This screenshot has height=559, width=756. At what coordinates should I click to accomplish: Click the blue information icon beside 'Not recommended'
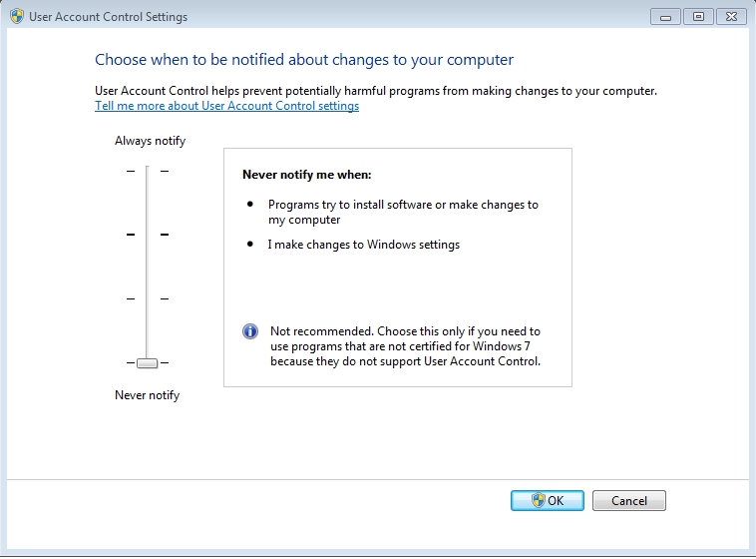point(250,331)
